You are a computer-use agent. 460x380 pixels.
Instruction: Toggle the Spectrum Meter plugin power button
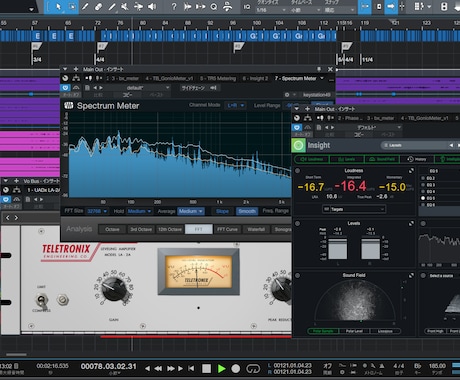(x=65, y=88)
